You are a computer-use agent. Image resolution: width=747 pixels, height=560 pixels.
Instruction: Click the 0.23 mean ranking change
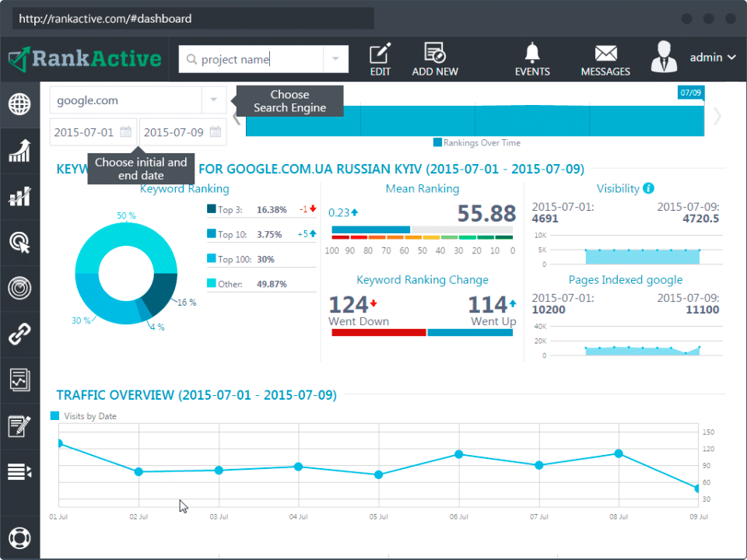pos(343,212)
